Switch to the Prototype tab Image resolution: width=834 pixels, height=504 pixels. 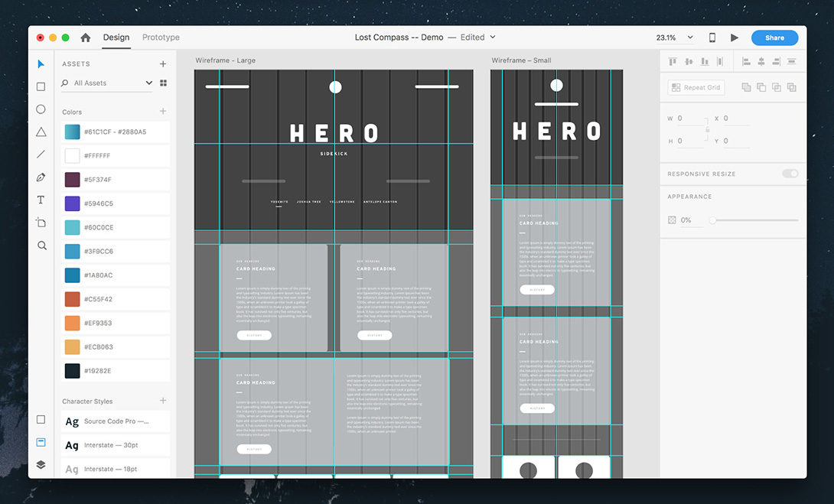161,37
